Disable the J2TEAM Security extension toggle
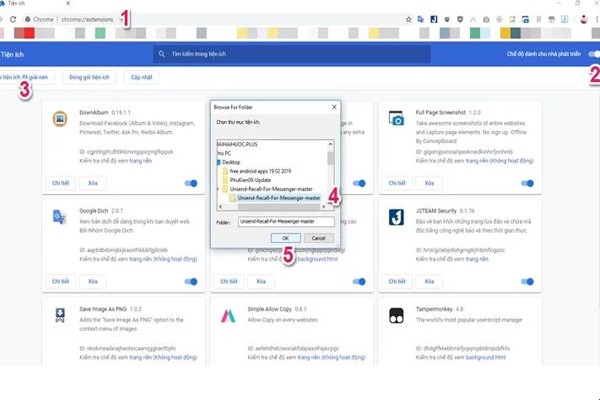600x400 pixels. 527,282
